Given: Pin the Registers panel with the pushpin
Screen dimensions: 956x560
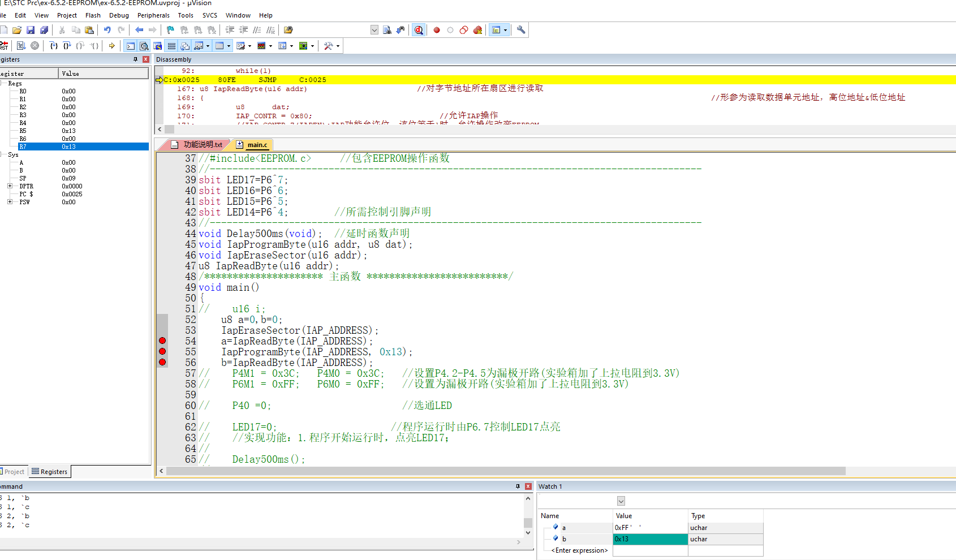Looking at the screenshot, I should click(x=135, y=59).
